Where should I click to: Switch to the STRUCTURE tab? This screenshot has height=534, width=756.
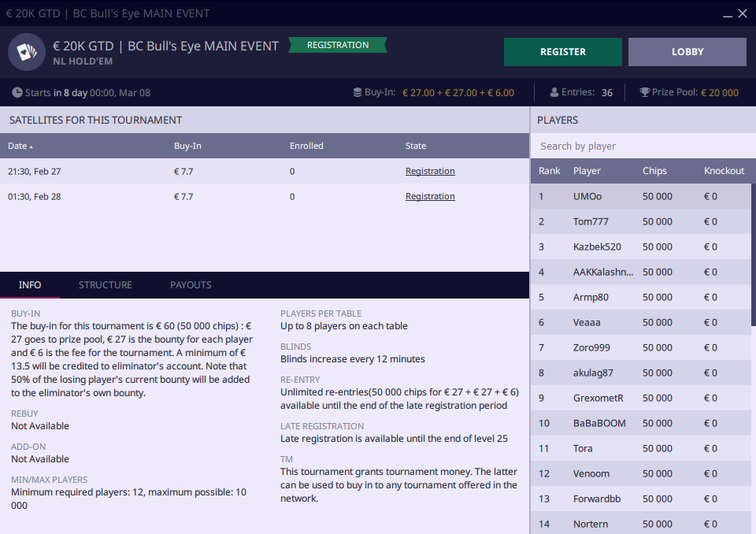[x=106, y=285]
